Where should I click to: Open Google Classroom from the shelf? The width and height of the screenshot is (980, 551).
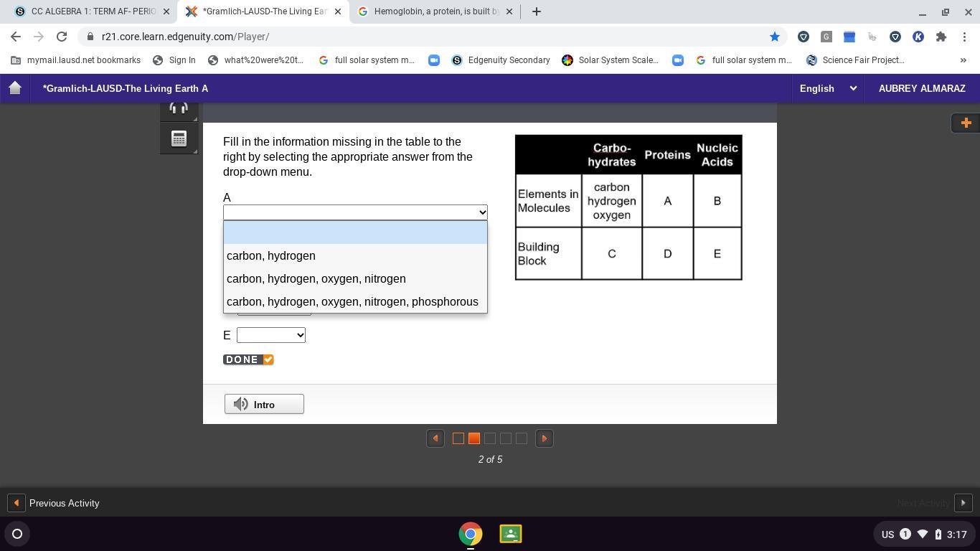[510, 534]
